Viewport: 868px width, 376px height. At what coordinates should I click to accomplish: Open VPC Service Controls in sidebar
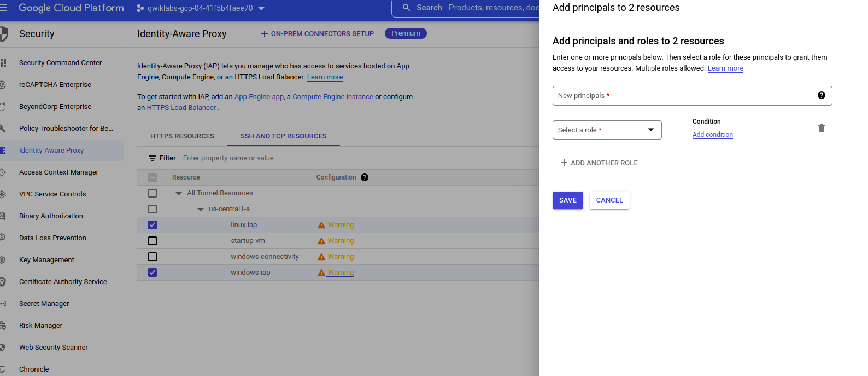[52, 194]
